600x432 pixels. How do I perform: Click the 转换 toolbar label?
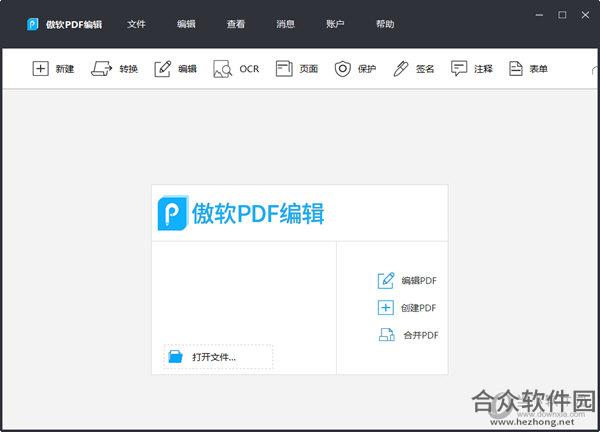point(129,69)
